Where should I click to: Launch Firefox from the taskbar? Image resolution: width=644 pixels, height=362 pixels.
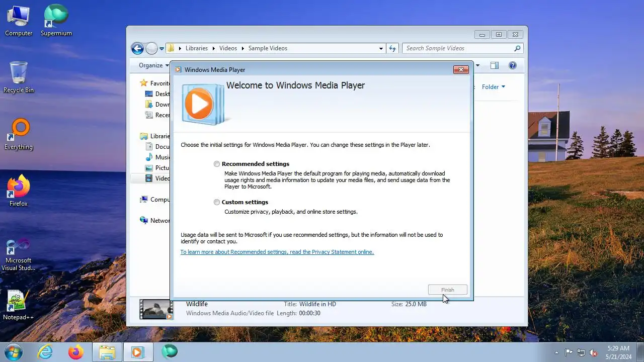pyautogui.click(x=76, y=352)
